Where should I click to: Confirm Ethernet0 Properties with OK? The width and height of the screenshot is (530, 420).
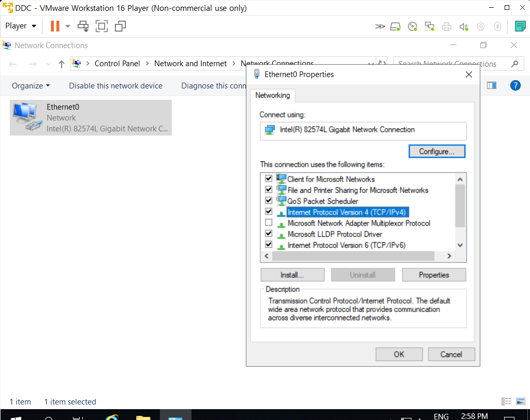[399, 354]
